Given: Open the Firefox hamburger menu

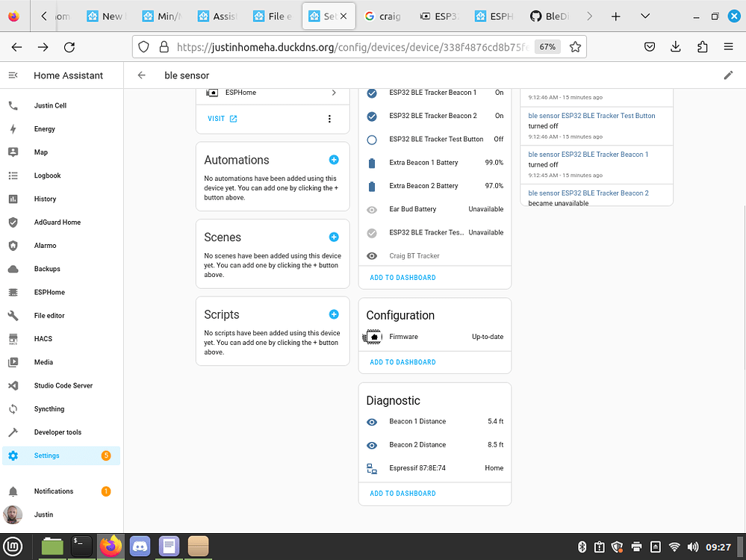Looking at the screenshot, I should 728,46.
